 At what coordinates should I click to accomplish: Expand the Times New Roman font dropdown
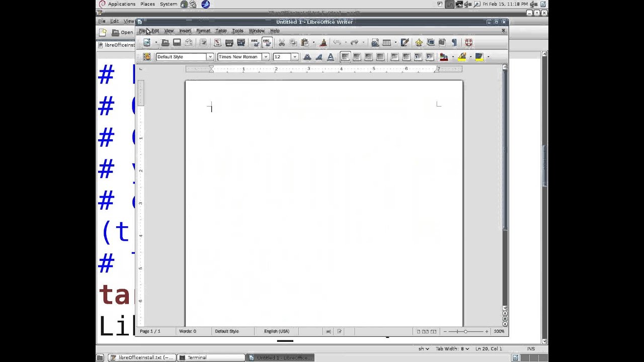[265, 57]
